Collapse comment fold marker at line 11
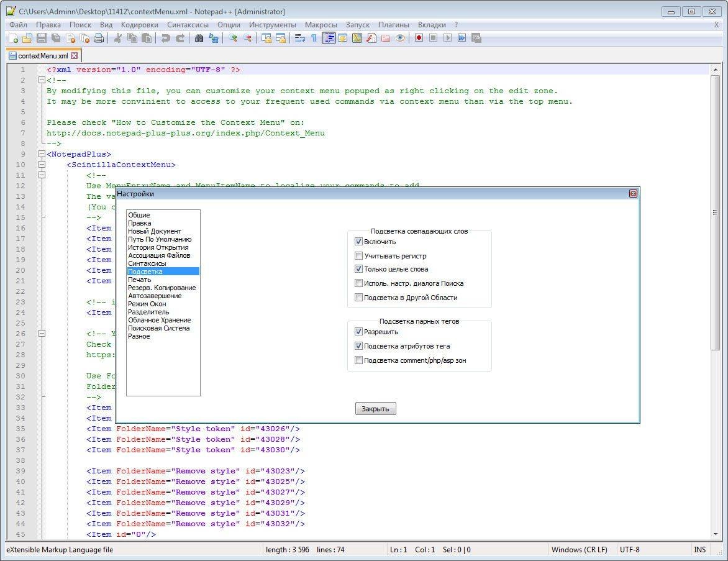This screenshot has height=561, width=728. (x=42, y=175)
